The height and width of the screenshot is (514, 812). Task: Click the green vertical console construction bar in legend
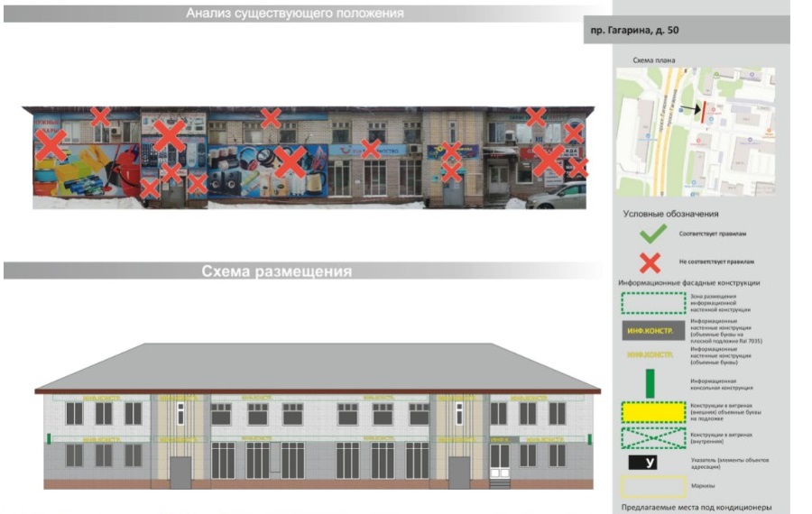tap(650, 383)
